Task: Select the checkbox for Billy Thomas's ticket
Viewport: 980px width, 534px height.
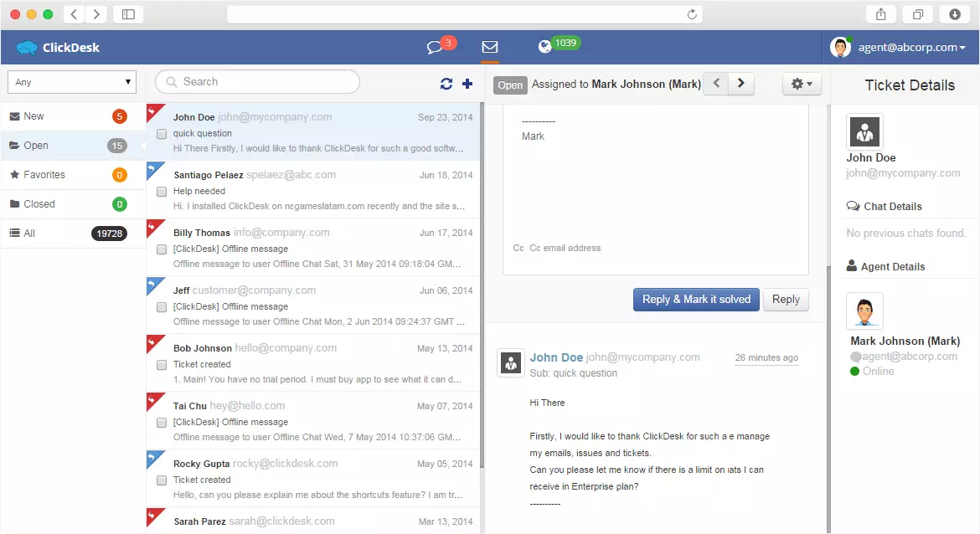Action: (161, 248)
